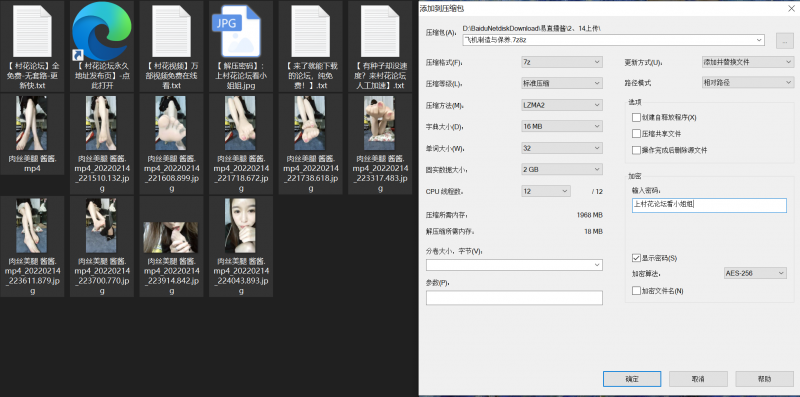Select the image file ending 221738.618.jpg
Viewport: 800px width, 397px height.
coord(311,123)
